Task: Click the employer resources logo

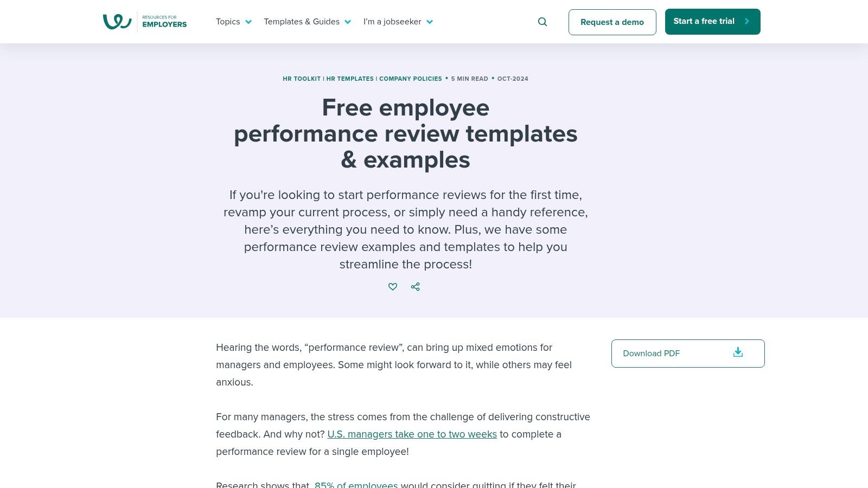Action: click(144, 22)
